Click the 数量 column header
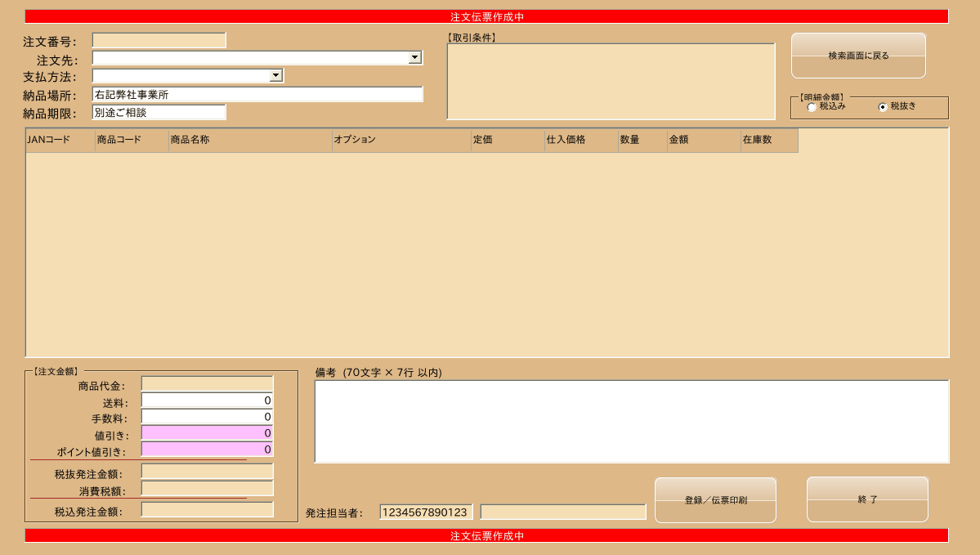Screen dimensions: 980x555 point(642,140)
